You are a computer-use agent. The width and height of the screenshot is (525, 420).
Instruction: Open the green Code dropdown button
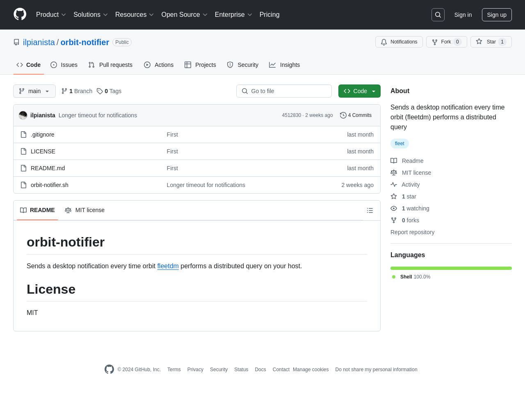coord(359,91)
